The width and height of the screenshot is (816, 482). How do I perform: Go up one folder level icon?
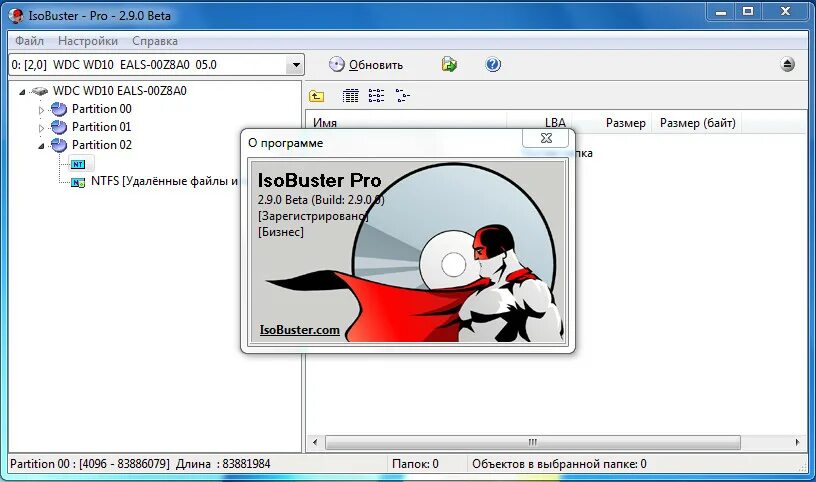pos(316,96)
